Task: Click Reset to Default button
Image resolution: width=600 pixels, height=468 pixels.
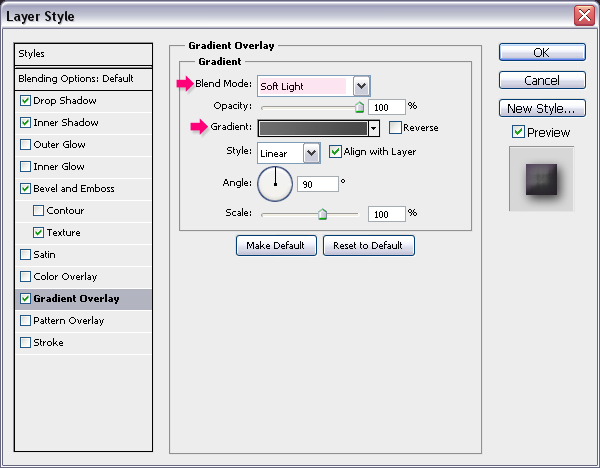Action: tap(368, 245)
